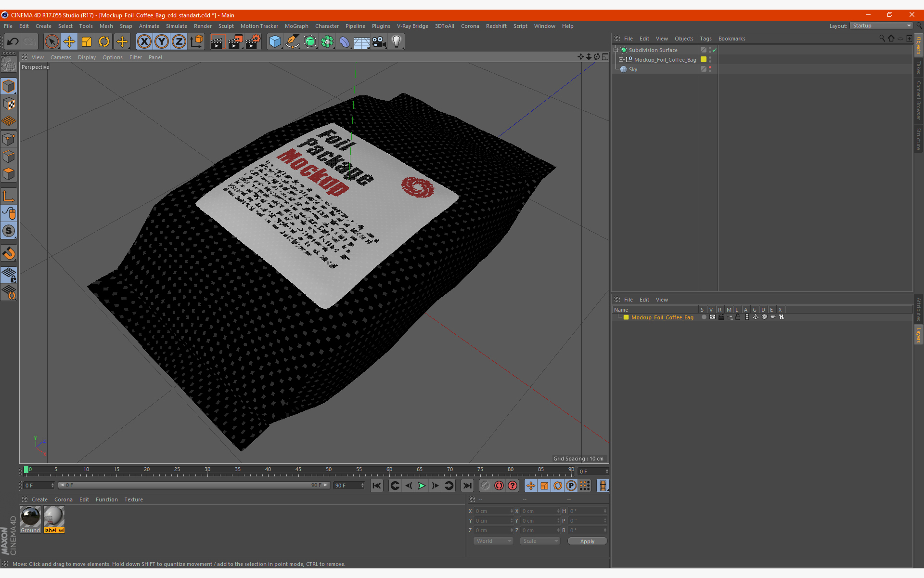Viewport: 924px width, 578px height.
Task: Select Mockup_Foil_Coffee_Bag layer in Layer Manager
Action: point(662,317)
